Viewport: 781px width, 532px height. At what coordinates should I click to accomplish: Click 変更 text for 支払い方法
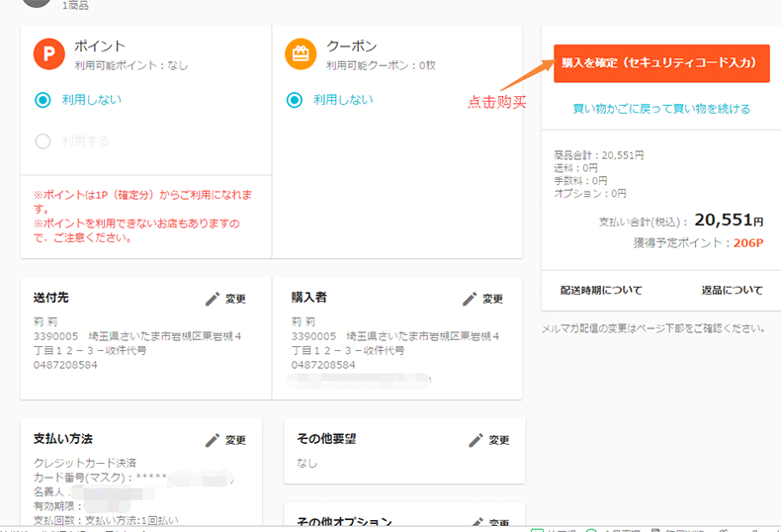point(235,440)
